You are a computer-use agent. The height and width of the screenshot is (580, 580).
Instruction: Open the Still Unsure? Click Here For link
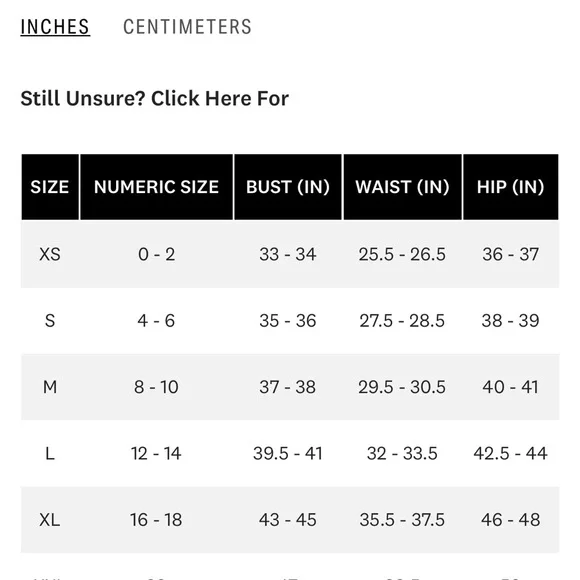(x=155, y=98)
